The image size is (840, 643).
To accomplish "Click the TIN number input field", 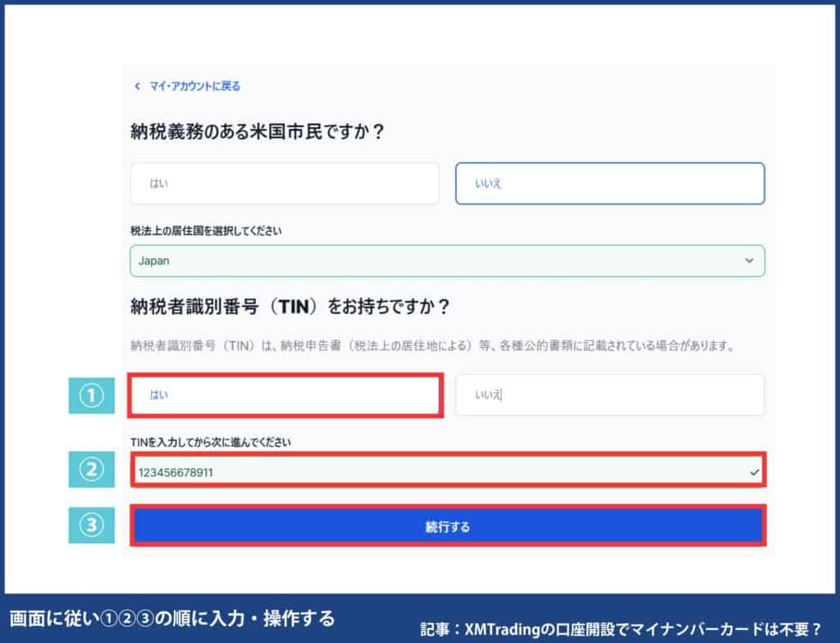I will [447, 472].
